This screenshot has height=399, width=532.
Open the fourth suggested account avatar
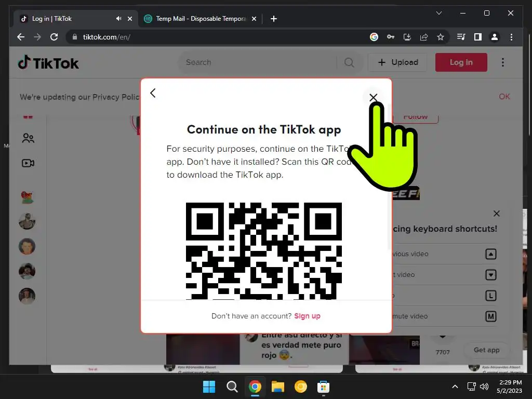point(27,271)
